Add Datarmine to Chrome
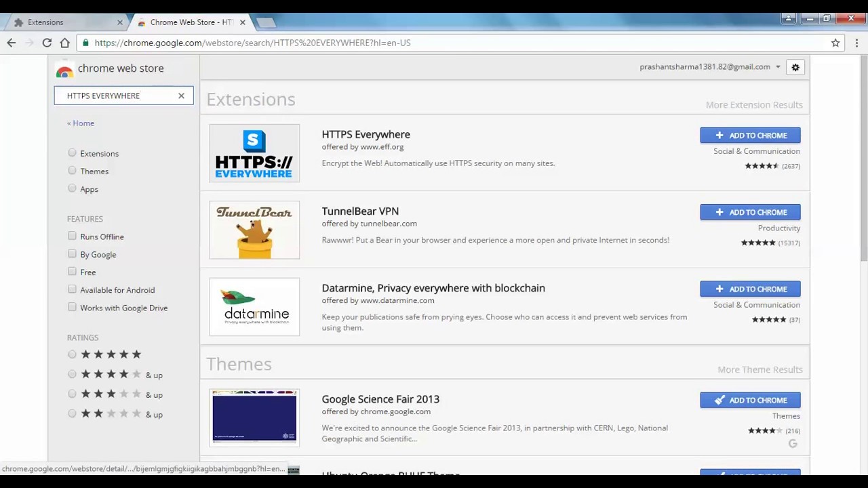868x488 pixels. 750,289
